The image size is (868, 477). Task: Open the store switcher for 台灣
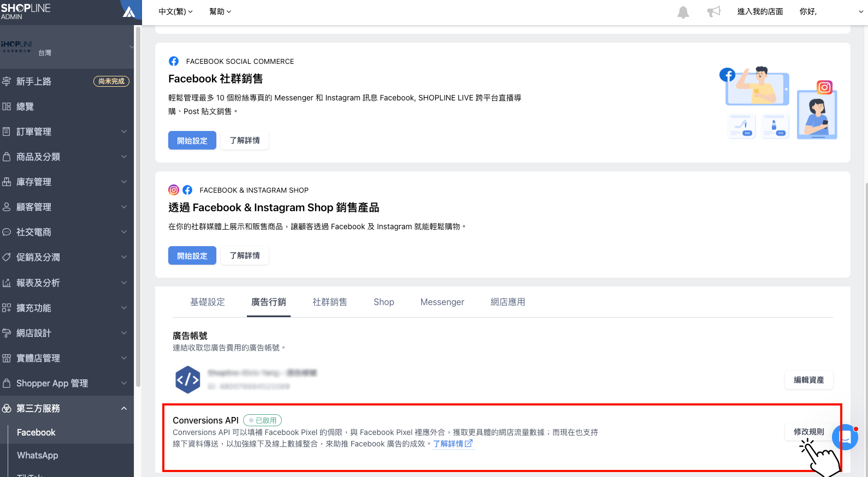click(67, 47)
